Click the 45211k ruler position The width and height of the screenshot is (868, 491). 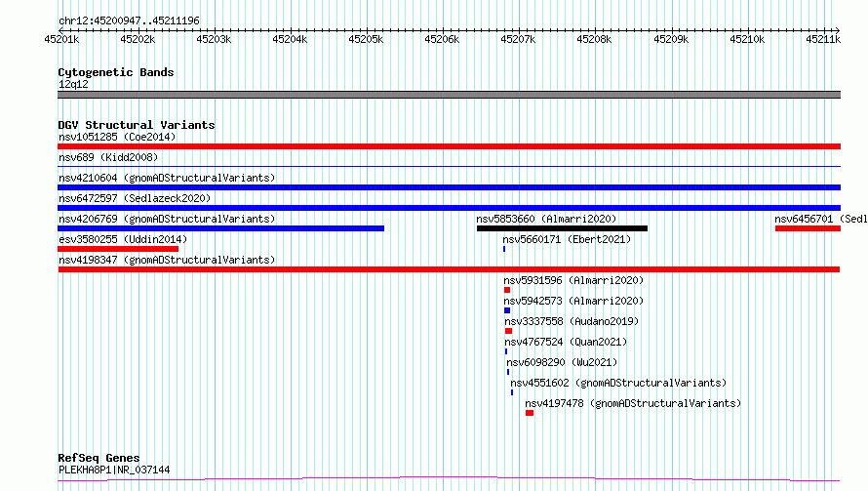[x=823, y=39]
